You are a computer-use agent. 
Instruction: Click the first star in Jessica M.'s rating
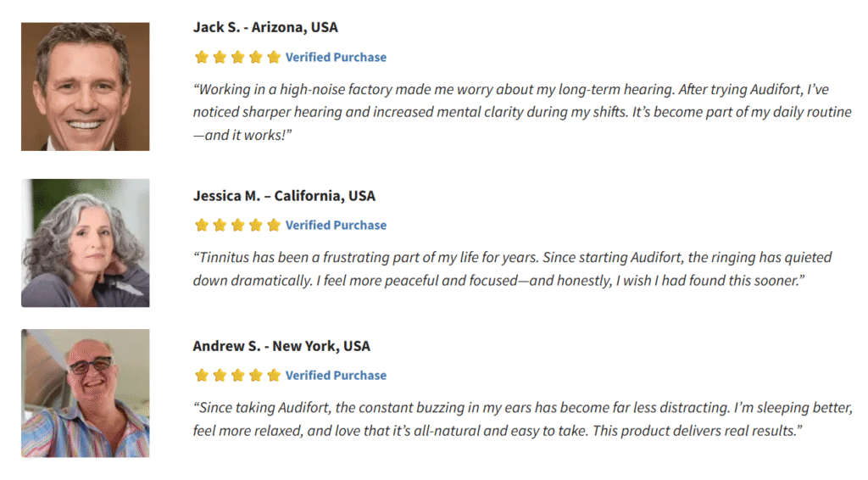point(202,226)
